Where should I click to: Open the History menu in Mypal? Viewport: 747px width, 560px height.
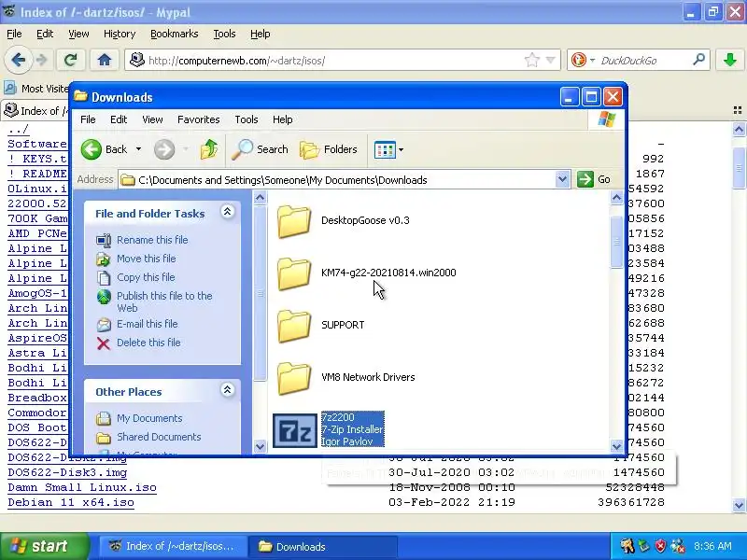click(120, 34)
